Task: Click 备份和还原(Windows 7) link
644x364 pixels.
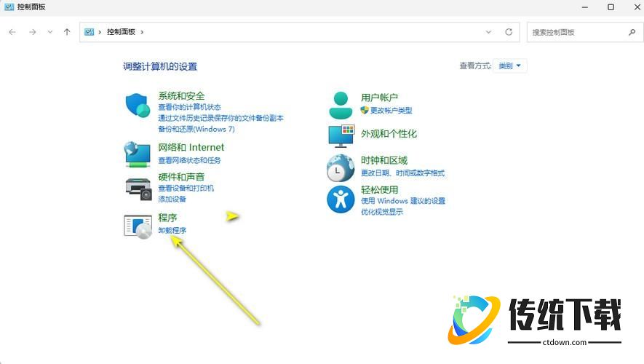Action: 196,129
